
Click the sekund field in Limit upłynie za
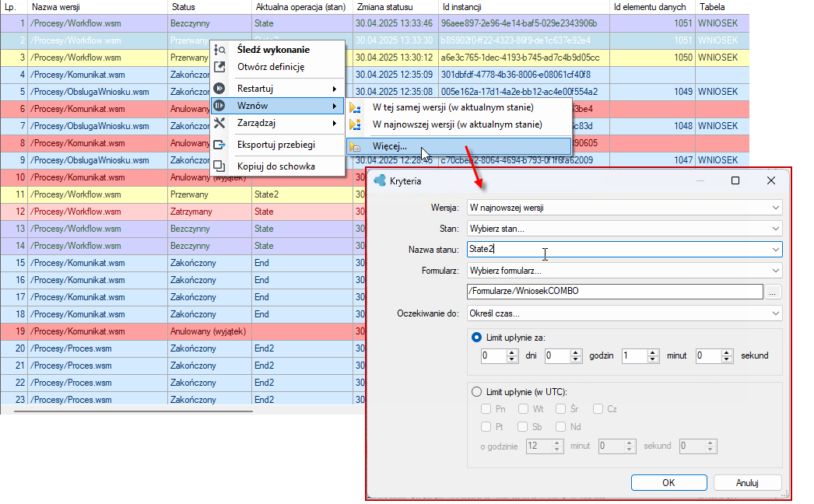coord(709,356)
